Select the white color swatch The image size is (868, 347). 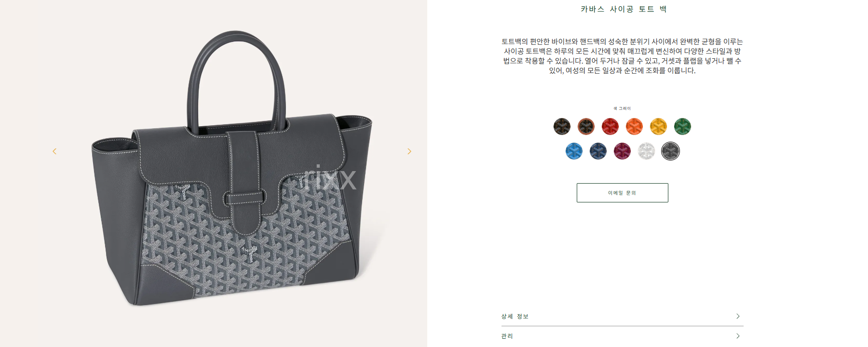(x=646, y=151)
